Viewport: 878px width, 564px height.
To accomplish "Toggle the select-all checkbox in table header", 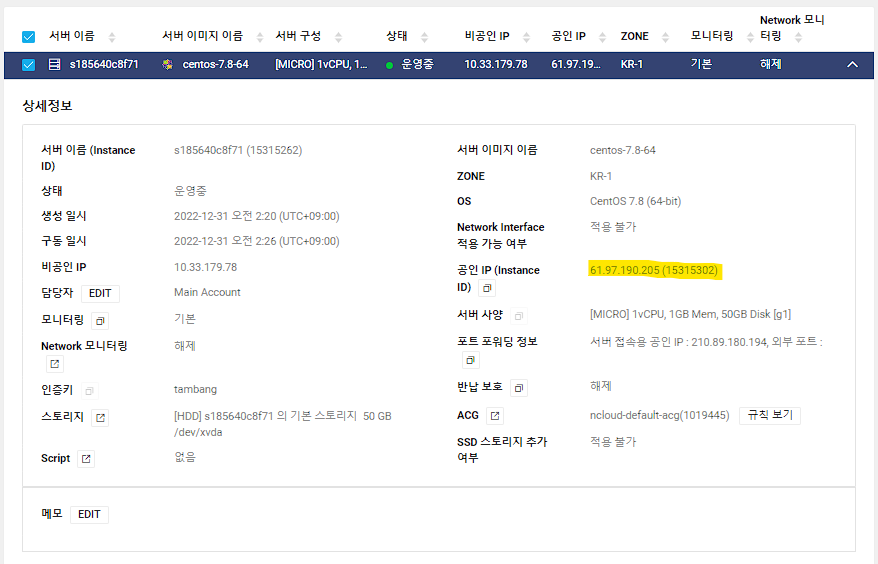I will [x=28, y=37].
